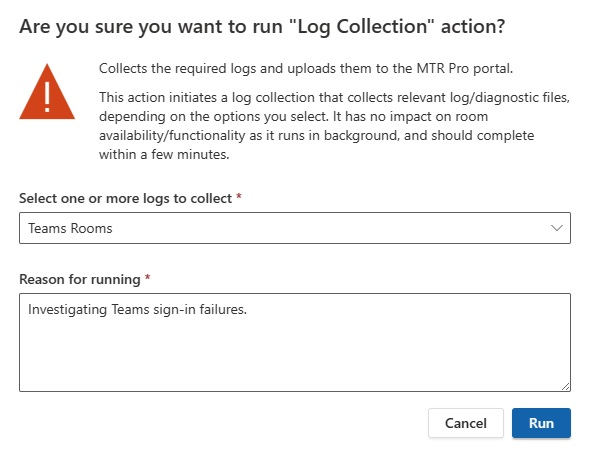591x458 pixels.
Task: Select the 'Teams Rooms' value text in the dropdown
Action: (x=70, y=228)
